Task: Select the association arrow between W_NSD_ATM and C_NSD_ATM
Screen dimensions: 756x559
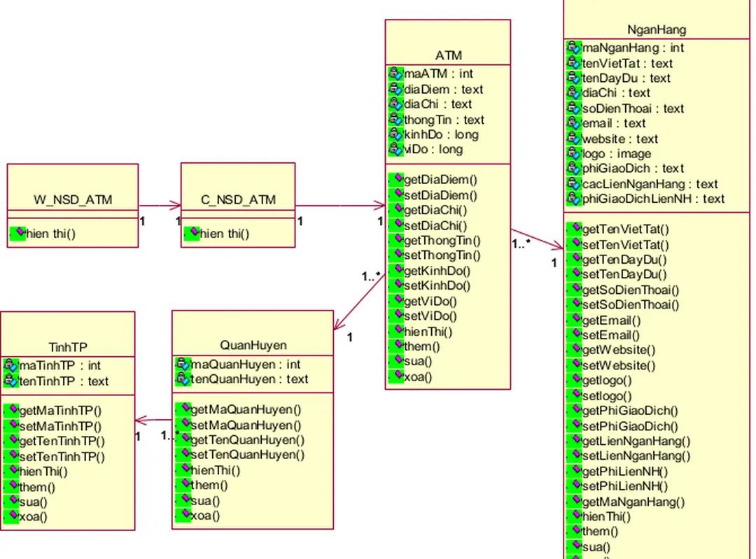Action: click(x=160, y=206)
